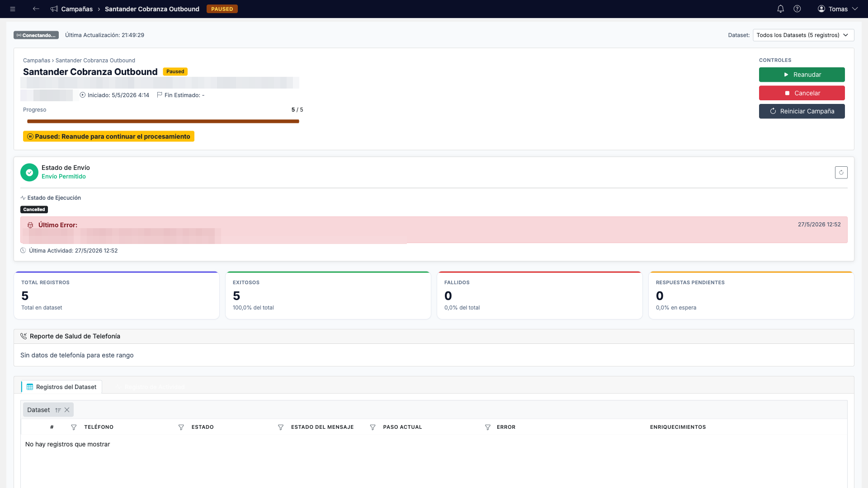Open the filter icon beside ERROR header
The height and width of the screenshot is (488, 868).
click(488, 427)
